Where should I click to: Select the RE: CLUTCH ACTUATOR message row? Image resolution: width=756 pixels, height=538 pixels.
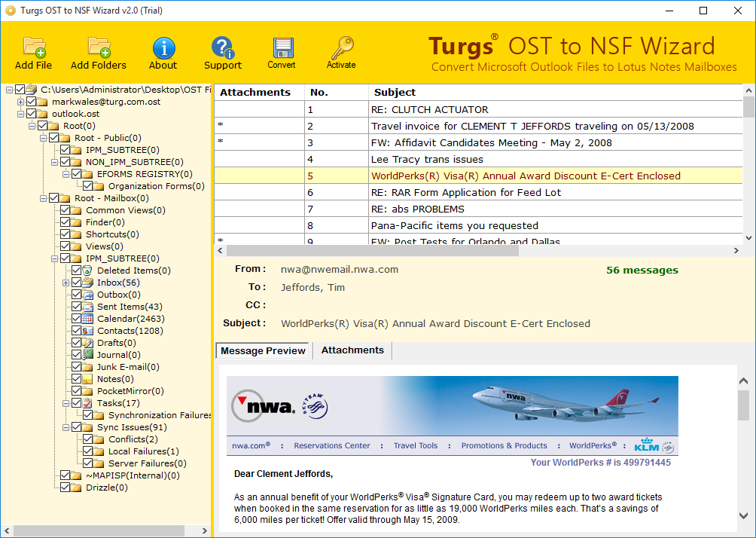pos(478,109)
